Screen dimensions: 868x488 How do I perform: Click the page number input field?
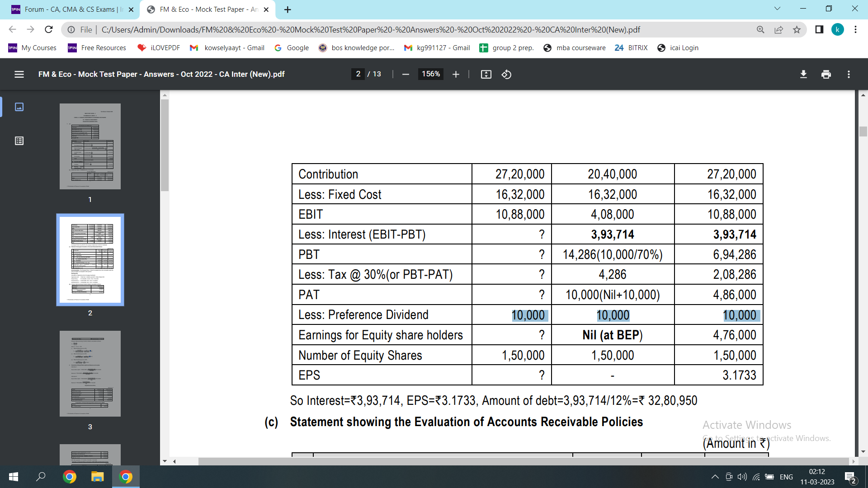[358, 74]
